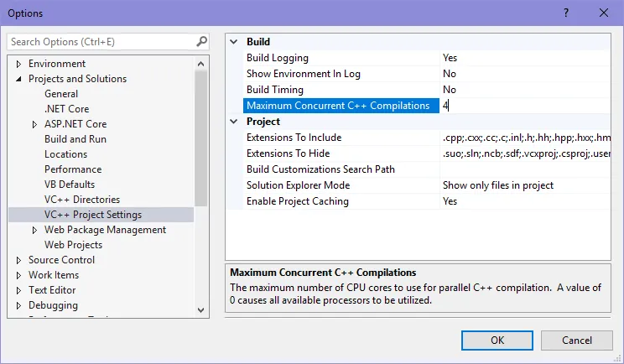Expand the Source Control node
Image resolution: width=624 pixels, height=364 pixels.
[18, 260]
